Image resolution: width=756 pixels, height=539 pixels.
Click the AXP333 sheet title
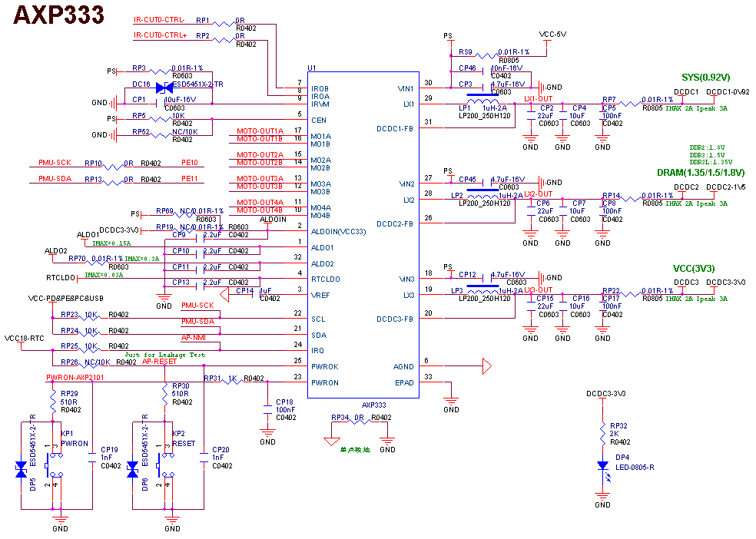click(x=58, y=15)
